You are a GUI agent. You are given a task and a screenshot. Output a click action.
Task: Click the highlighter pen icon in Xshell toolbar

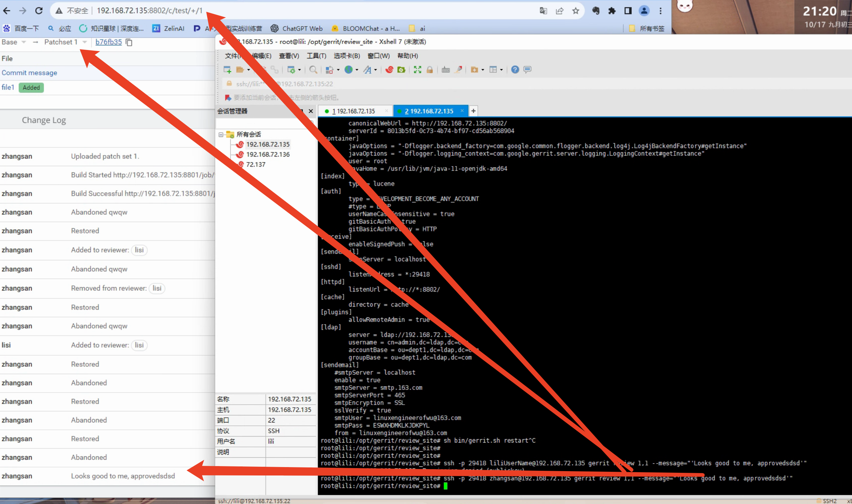[x=459, y=69]
